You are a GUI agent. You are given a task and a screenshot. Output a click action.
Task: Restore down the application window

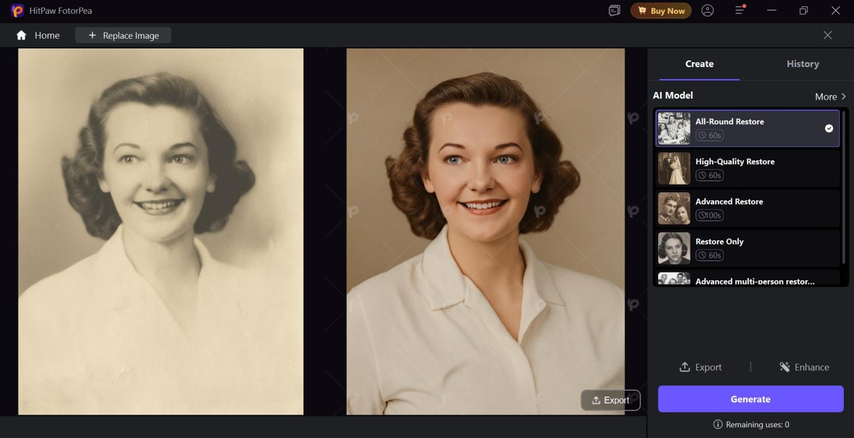click(803, 11)
